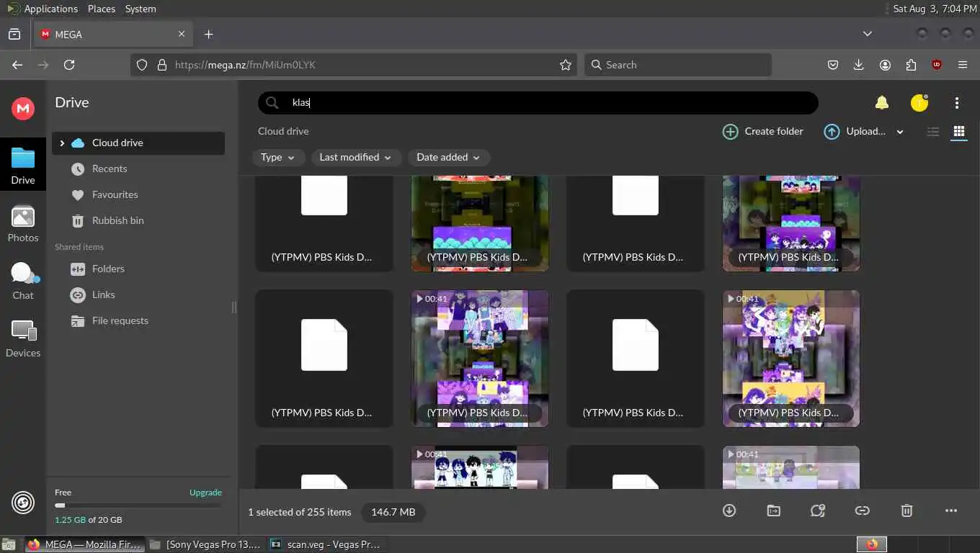Open the Type filter dropdown
The width and height of the screenshot is (980, 553).
click(x=278, y=158)
